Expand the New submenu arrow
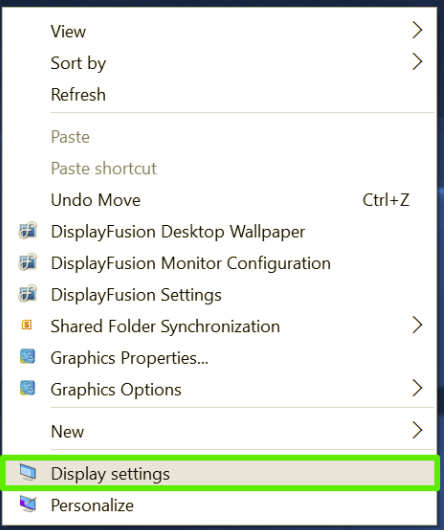This screenshot has width=444, height=530. 417,430
